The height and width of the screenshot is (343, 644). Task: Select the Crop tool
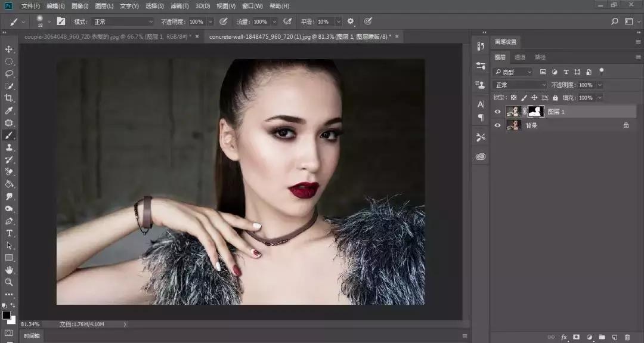pyautogui.click(x=9, y=98)
